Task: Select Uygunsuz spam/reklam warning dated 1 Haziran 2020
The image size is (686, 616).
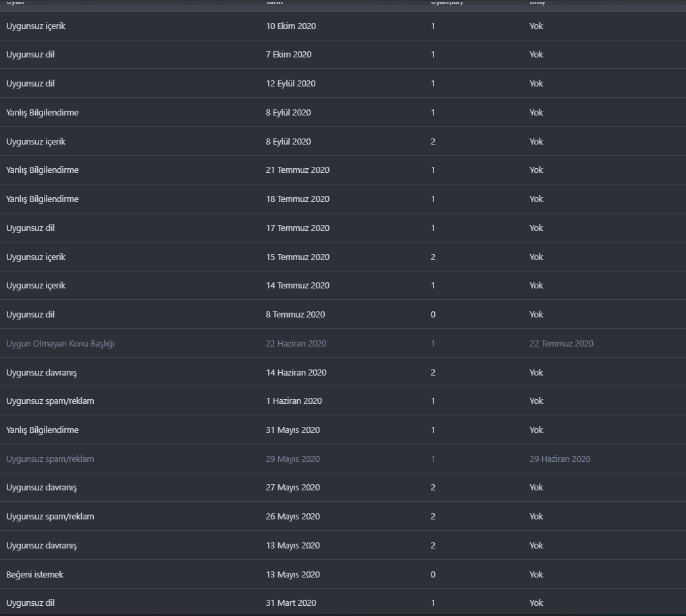Action: (50, 401)
